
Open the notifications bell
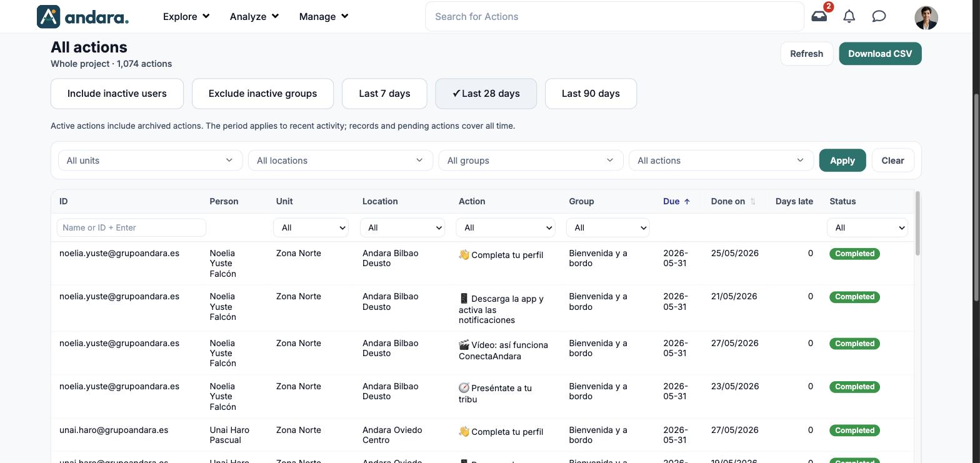click(x=849, y=16)
